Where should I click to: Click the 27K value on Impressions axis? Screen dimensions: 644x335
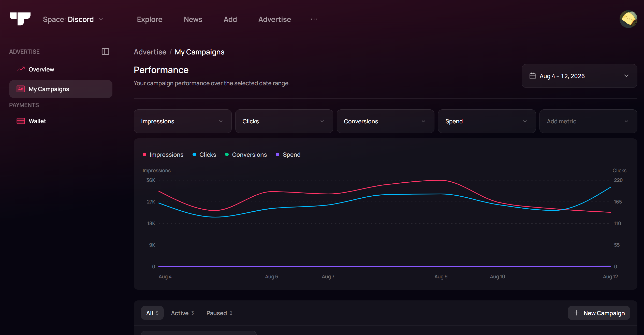click(151, 202)
